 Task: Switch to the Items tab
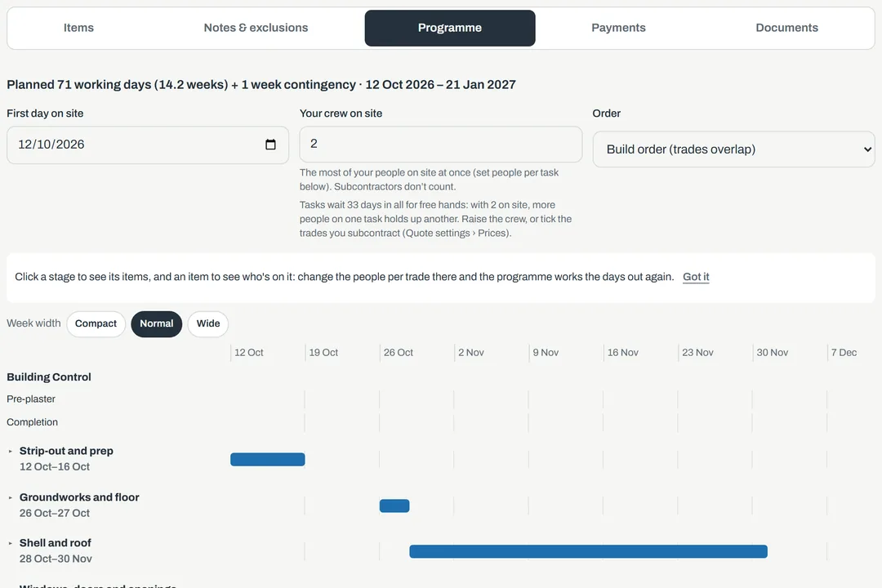coord(78,28)
